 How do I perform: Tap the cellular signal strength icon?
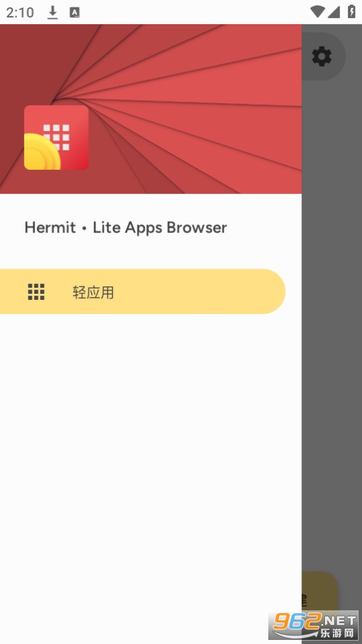[333, 12]
